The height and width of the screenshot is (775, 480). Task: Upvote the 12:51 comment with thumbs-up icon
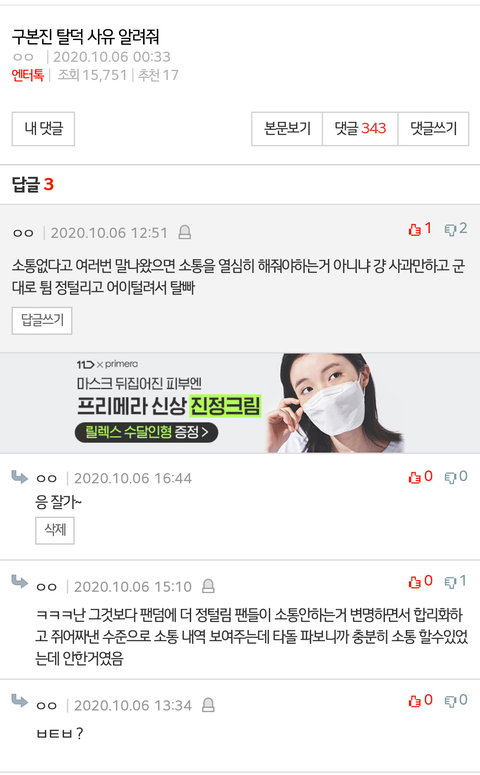(x=414, y=229)
